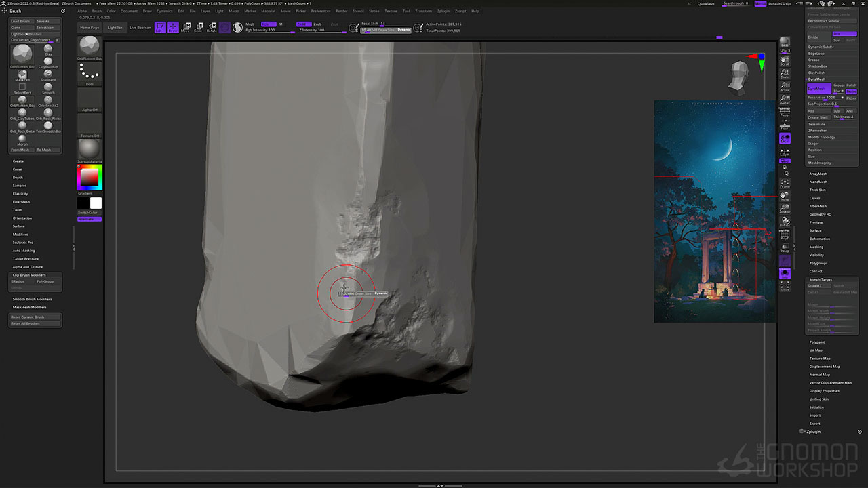Toggle Local transformations button
Screen dimensions: 868x488
[785, 138]
